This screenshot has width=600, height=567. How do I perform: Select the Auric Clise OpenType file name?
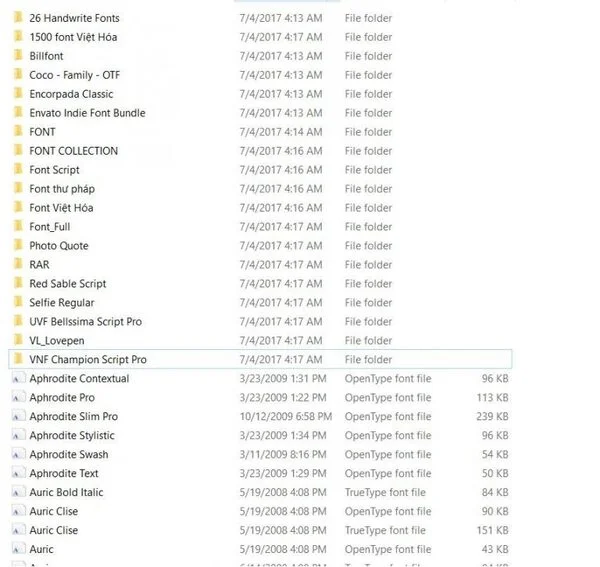coord(54,511)
